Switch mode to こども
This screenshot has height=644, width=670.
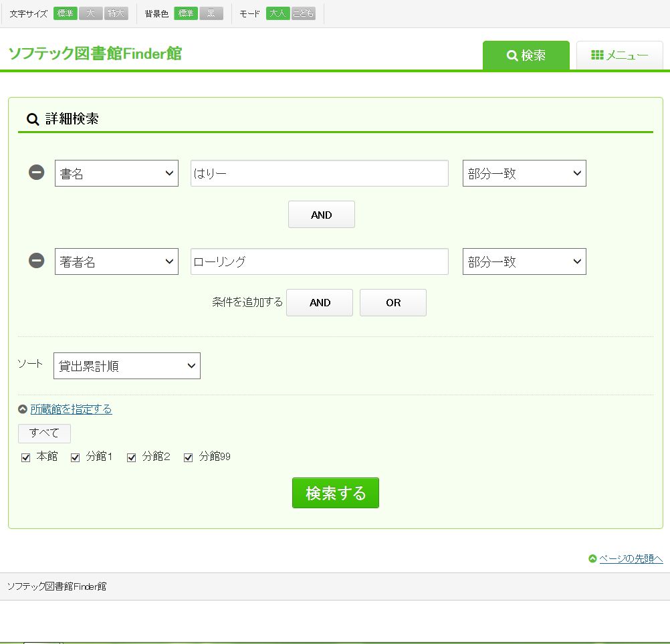(x=303, y=13)
